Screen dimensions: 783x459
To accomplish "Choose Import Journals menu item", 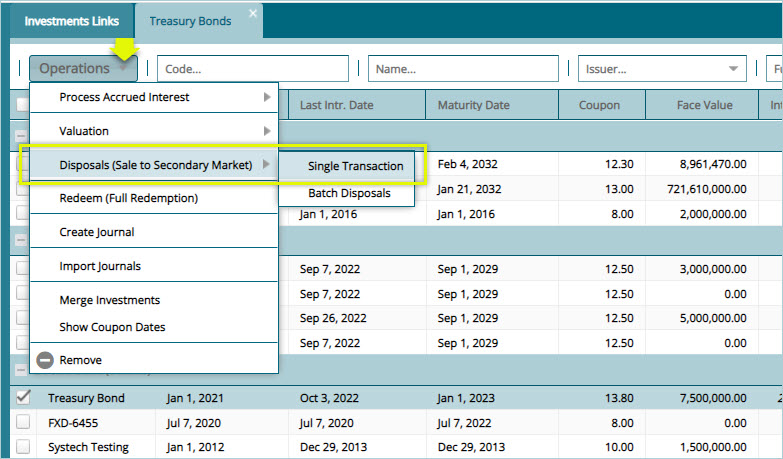I will [154, 266].
